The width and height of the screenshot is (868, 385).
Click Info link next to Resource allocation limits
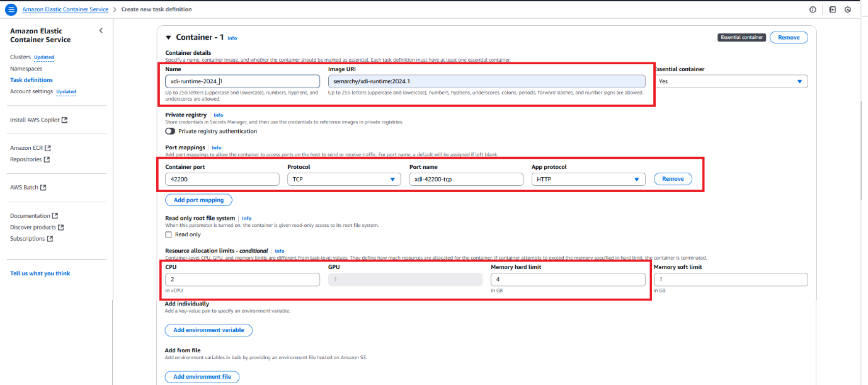pyautogui.click(x=280, y=251)
